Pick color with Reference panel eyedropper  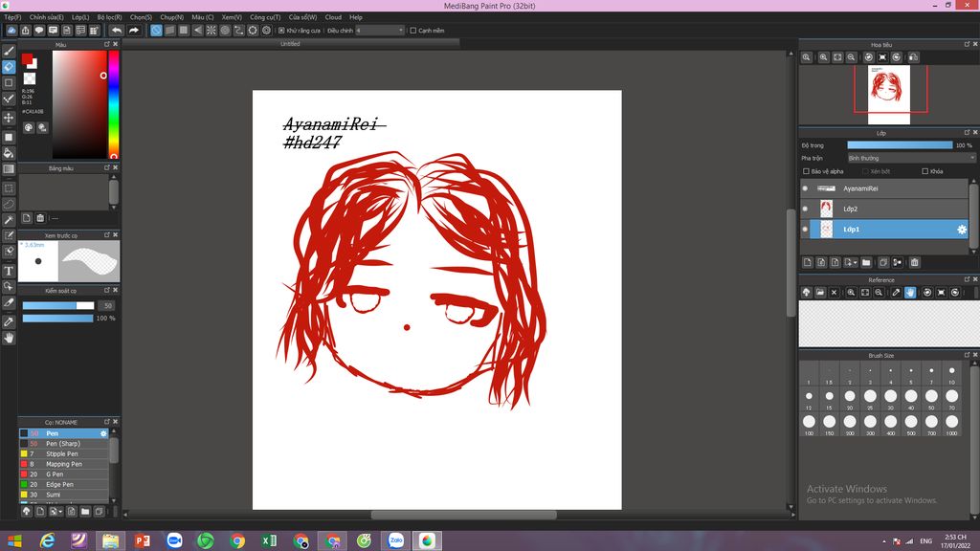[x=896, y=293]
